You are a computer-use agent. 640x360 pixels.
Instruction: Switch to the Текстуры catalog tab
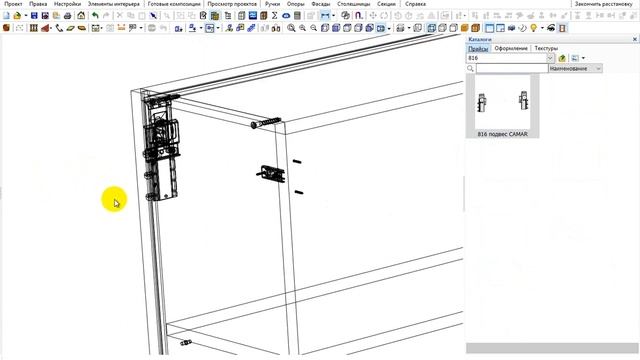(546, 48)
